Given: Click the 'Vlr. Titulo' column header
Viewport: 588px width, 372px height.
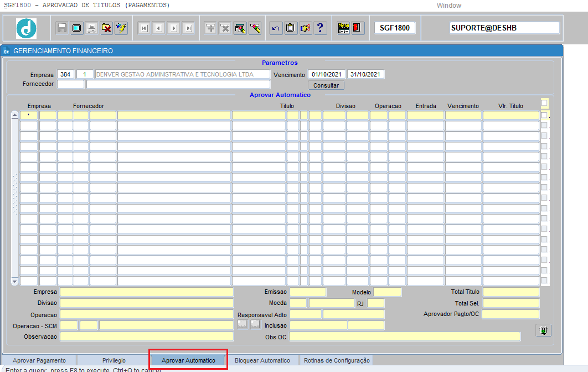Looking at the screenshot, I should tap(510, 106).
